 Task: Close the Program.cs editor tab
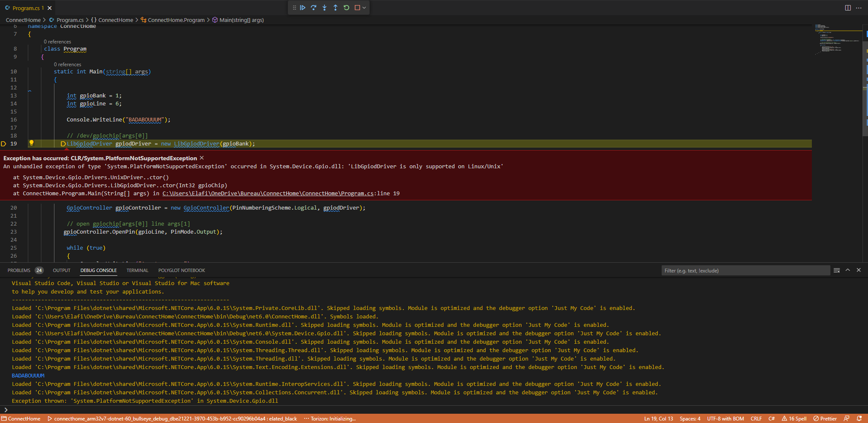pyautogui.click(x=50, y=8)
